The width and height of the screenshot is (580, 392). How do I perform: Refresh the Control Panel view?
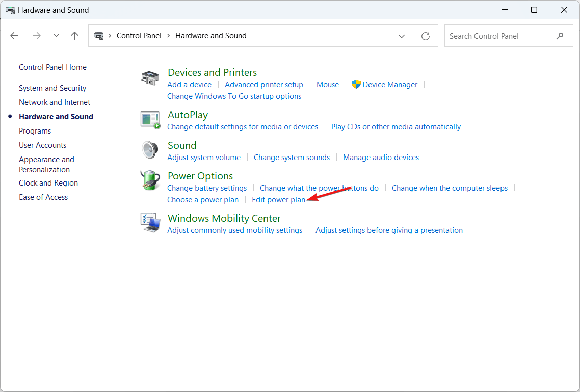(426, 36)
